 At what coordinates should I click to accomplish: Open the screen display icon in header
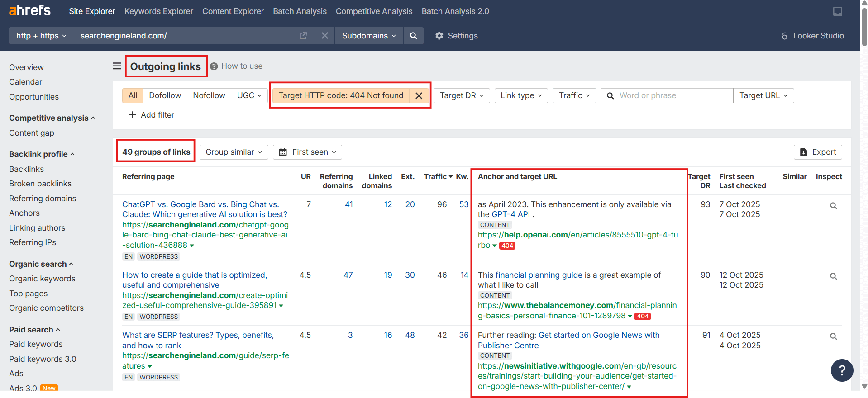pos(838,11)
